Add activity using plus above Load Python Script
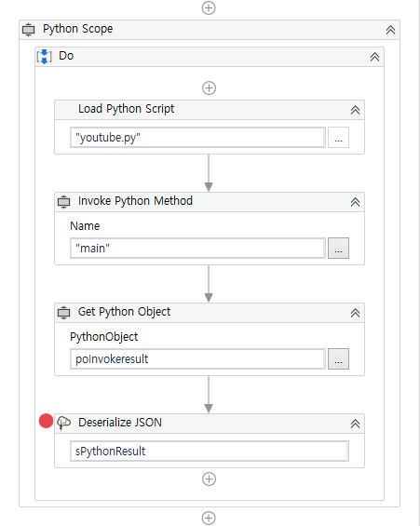Viewport: 420px width, 526px height. [x=209, y=88]
